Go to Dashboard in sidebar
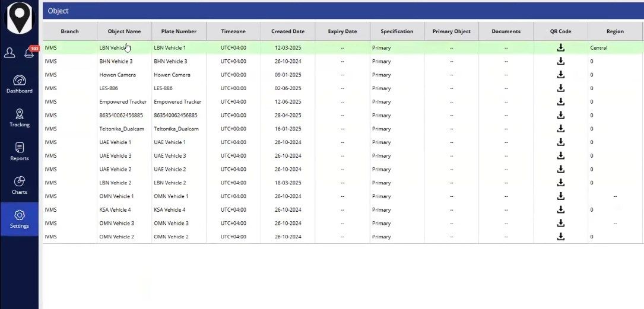 pos(20,84)
